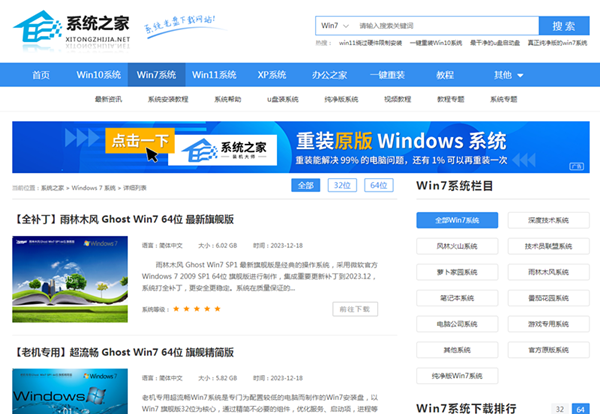Click the 点击一下 orange banner button
Image resolution: width=600 pixels, height=414 pixels.
(140, 141)
